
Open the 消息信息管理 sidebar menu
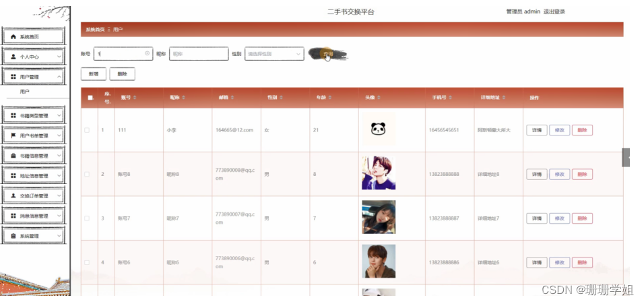[x=34, y=216]
